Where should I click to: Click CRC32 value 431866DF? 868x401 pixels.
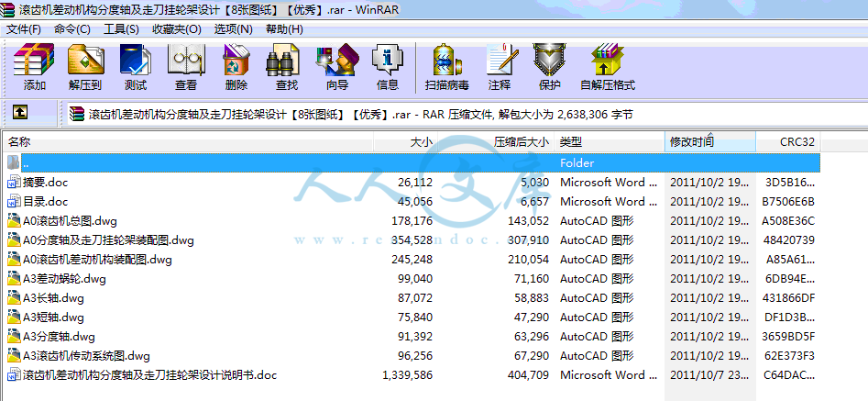pyautogui.click(x=788, y=298)
